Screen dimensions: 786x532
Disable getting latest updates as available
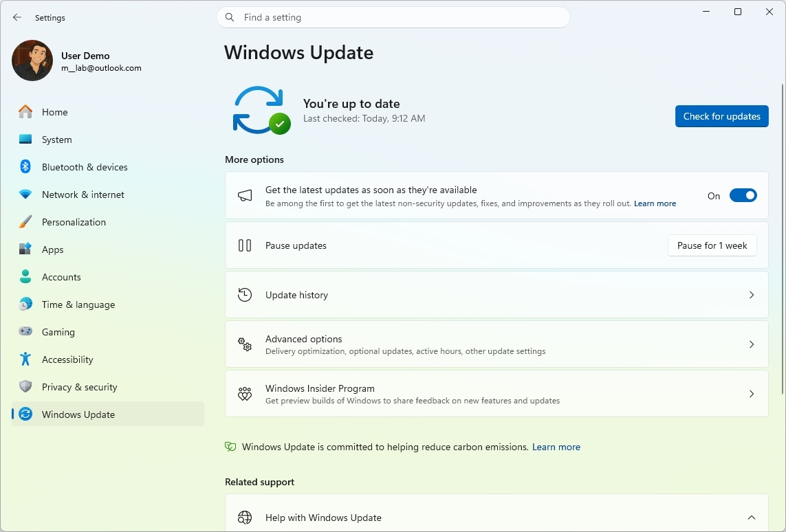click(743, 195)
